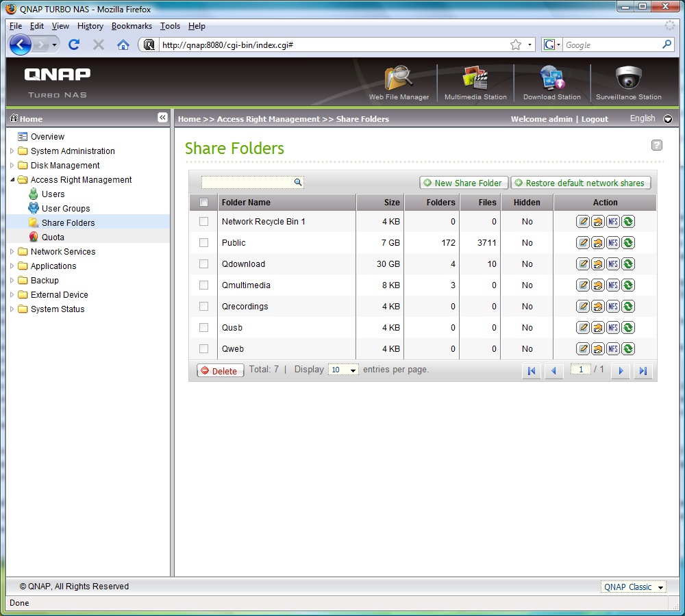This screenshot has width=685, height=616.
Task: Open Multimedia Station
Action: coord(475,83)
